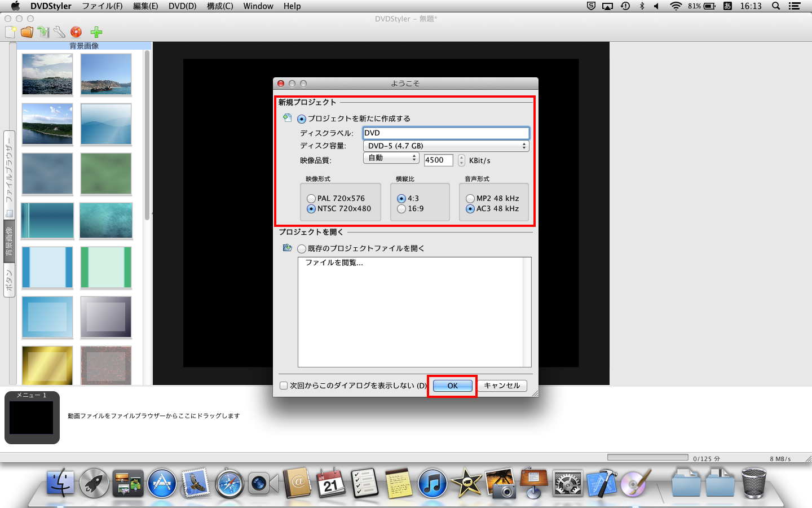
Task: Open the Trash in the dock
Action: [753, 483]
